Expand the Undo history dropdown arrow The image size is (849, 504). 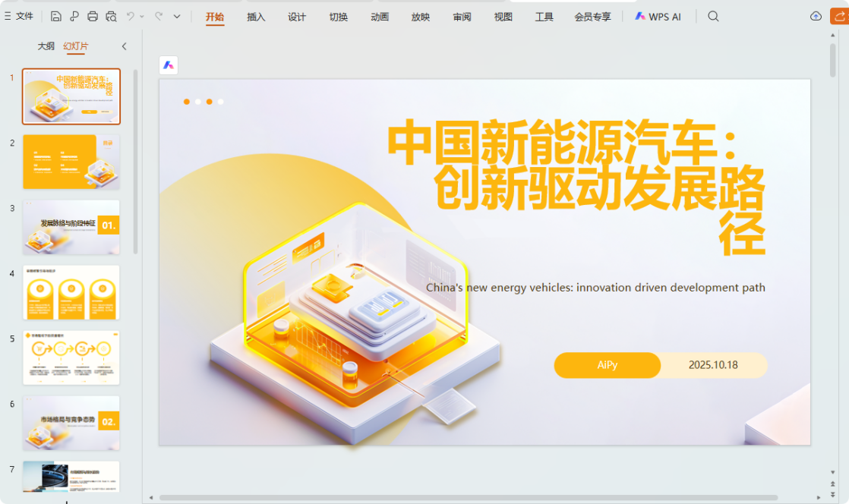[141, 16]
